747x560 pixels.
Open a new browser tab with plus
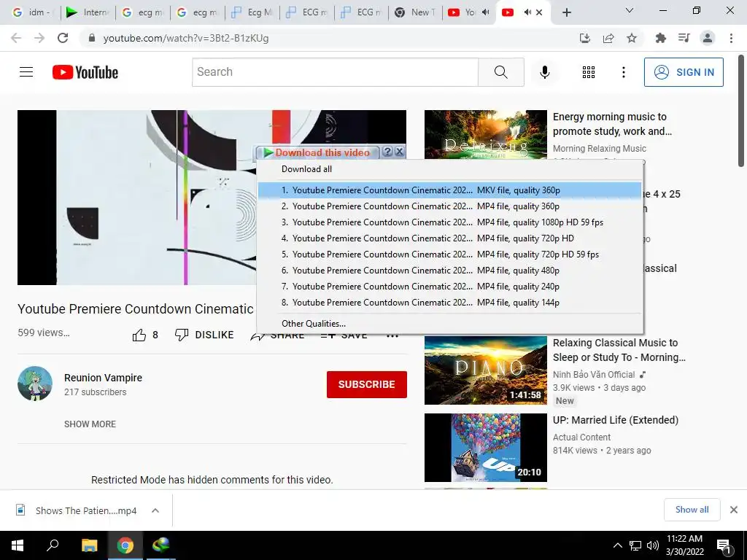point(566,12)
